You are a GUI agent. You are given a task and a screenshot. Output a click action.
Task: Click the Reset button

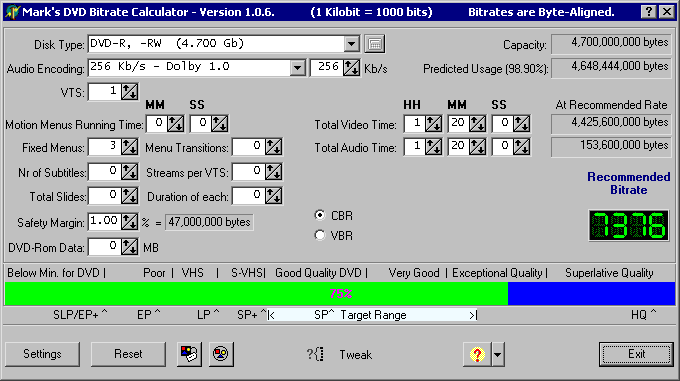(x=128, y=354)
